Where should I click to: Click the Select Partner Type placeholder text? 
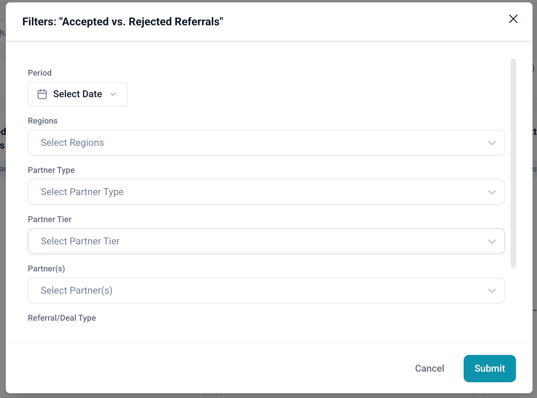82,192
